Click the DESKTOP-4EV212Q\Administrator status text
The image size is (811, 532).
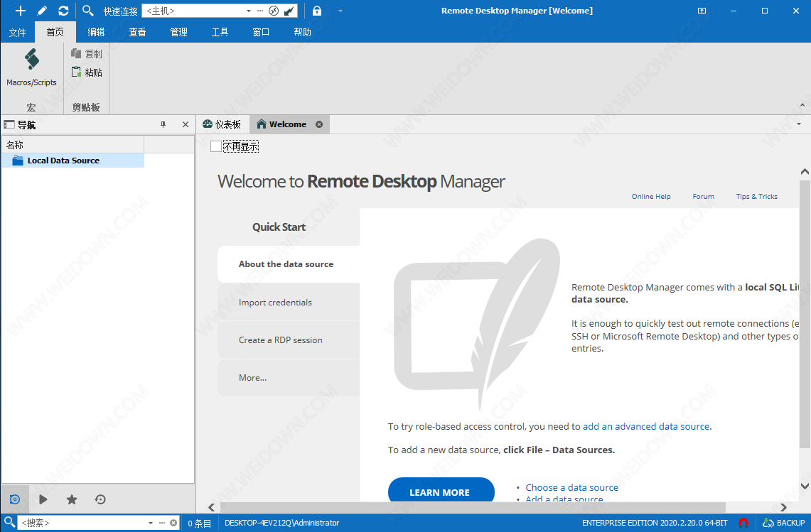click(x=282, y=523)
